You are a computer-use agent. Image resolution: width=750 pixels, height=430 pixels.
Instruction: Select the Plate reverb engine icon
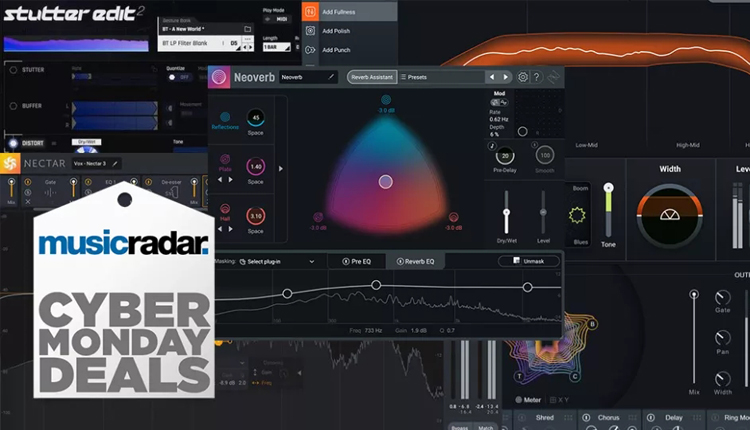click(225, 160)
